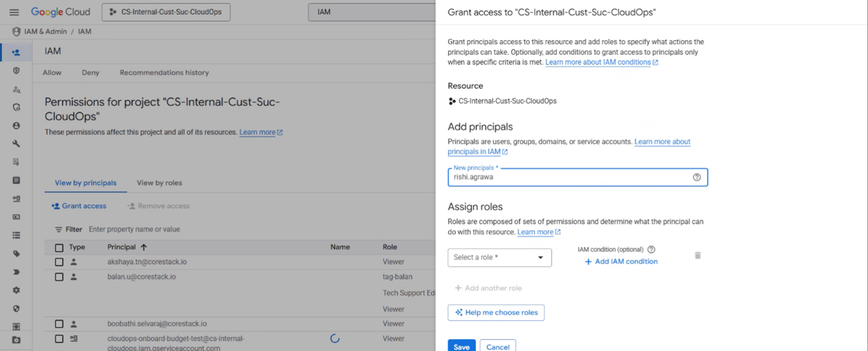Click the tag icon in the sidebar
This screenshot has height=351, width=868.
tap(16, 253)
